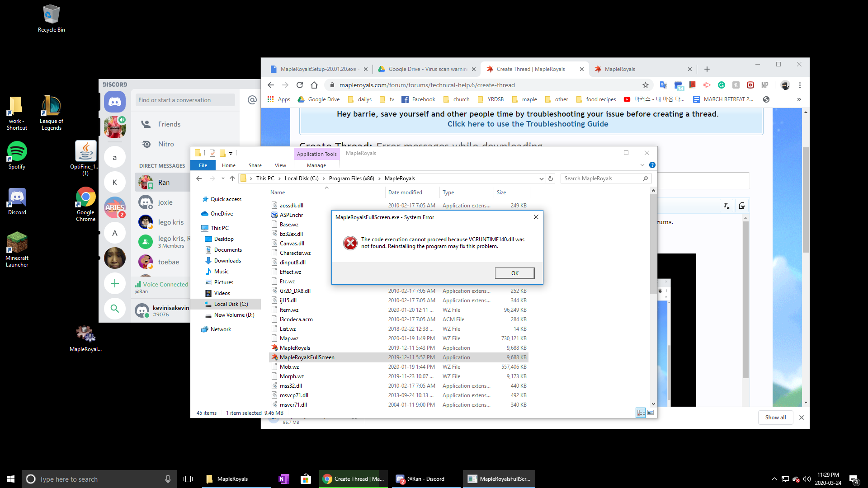Open Discord server discovery search icon
Image resolution: width=868 pixels, height=488 pixels.
tap(115, 309)
